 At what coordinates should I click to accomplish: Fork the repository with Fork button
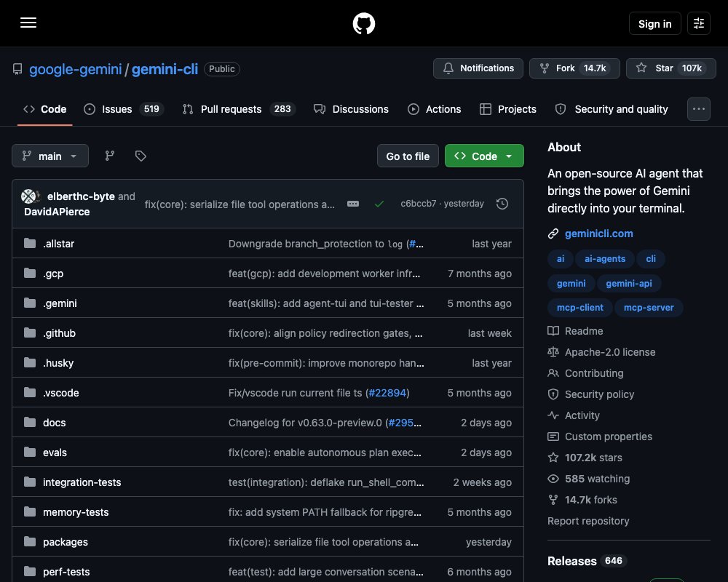click(x=574, y=68)
